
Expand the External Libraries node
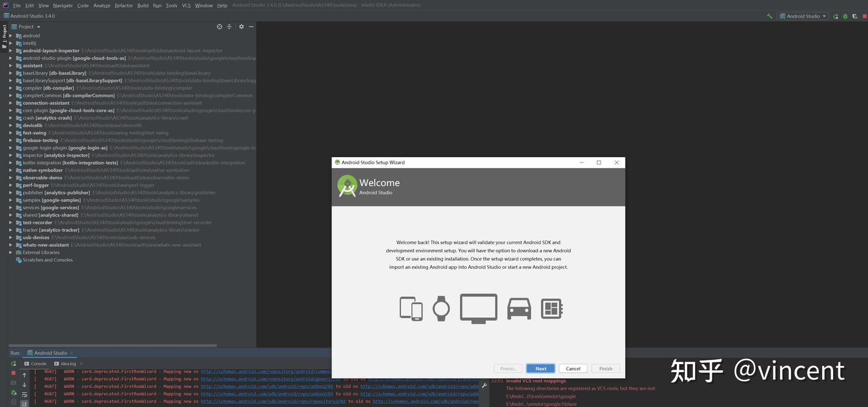(10, 252)
